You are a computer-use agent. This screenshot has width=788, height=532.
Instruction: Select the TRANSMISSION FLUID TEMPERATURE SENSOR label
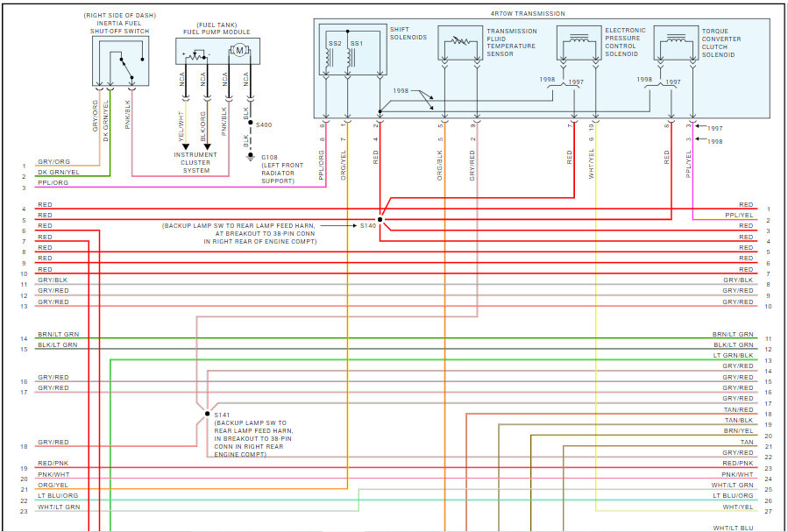pyautogui.click(x=512, y=42)
